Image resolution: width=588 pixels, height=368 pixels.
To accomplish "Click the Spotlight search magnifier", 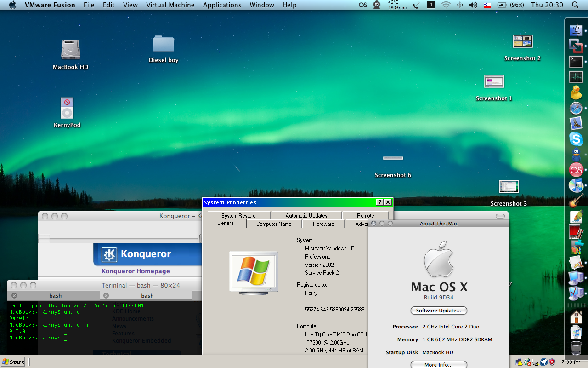I will [575, 5].
